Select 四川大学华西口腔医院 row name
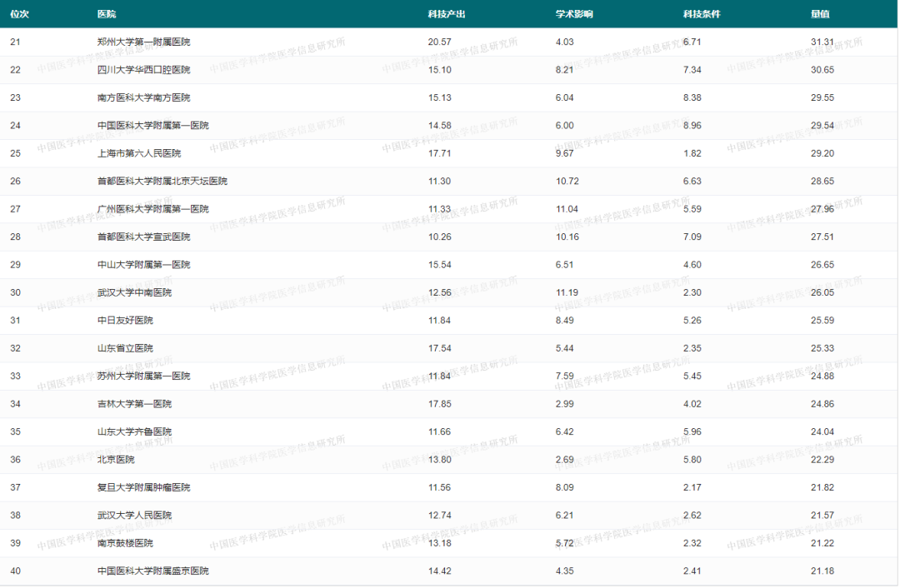The height and width of the screenshot is (588, 900). [144, 70]
